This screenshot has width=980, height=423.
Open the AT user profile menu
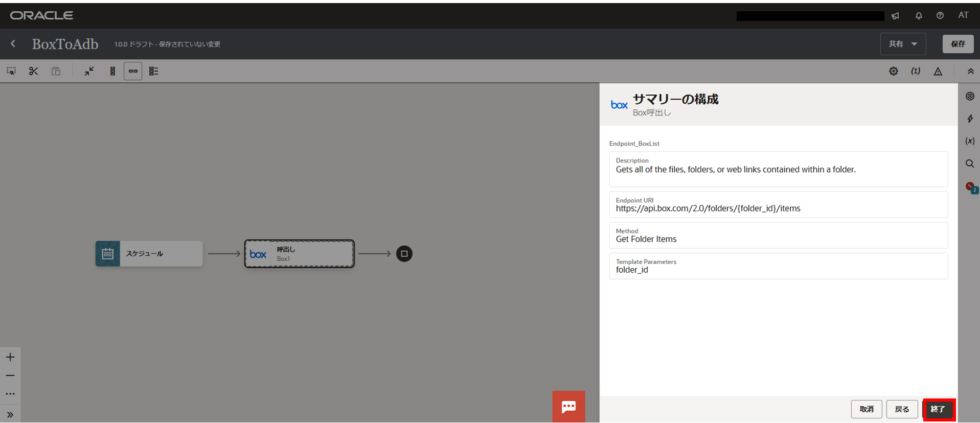coord(964,15)
